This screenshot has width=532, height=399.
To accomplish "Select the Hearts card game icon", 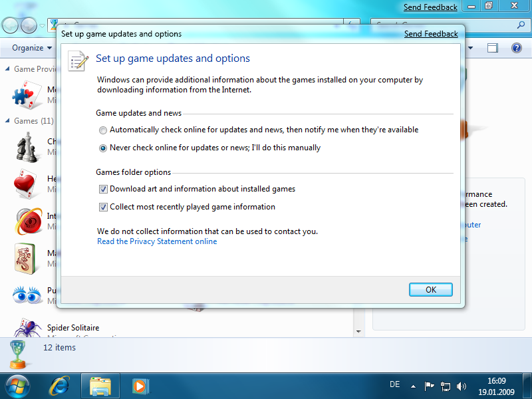I will tap(25, 183).
